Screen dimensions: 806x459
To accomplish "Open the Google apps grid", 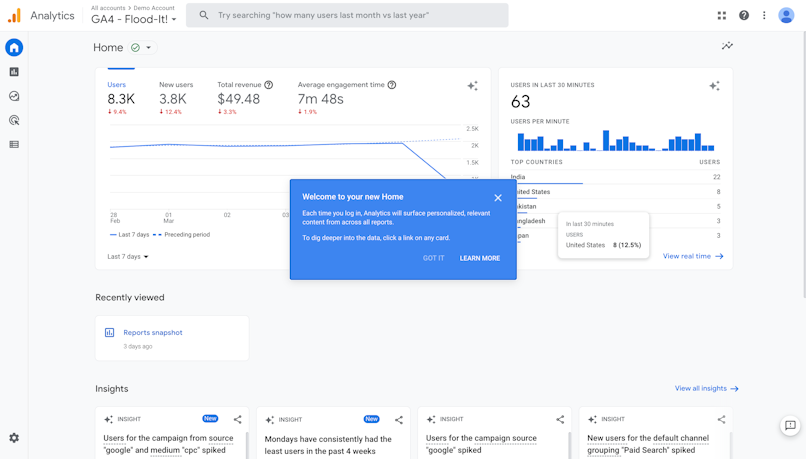I will pos(722,15).
